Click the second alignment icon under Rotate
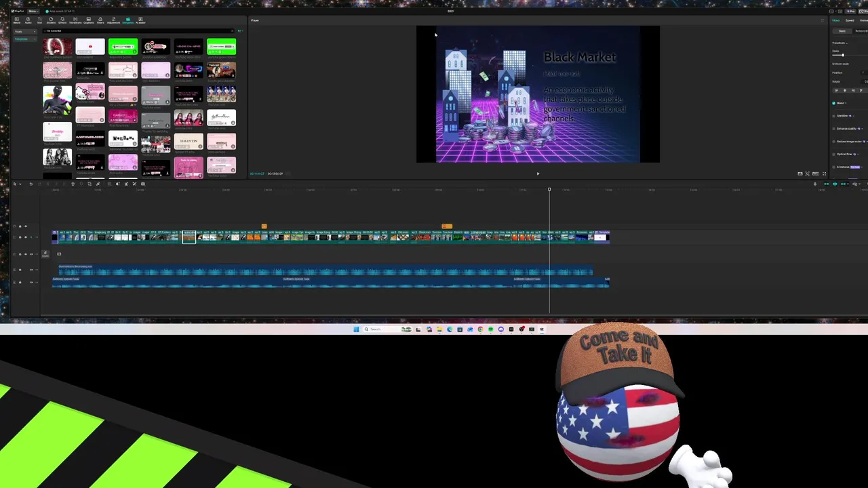Screen dimensions: 868x488 click(x=845, y=90)
